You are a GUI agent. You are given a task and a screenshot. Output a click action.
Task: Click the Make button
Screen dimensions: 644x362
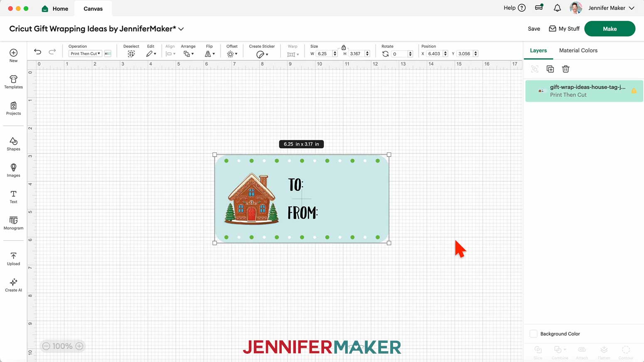click(x=610, y=29)
